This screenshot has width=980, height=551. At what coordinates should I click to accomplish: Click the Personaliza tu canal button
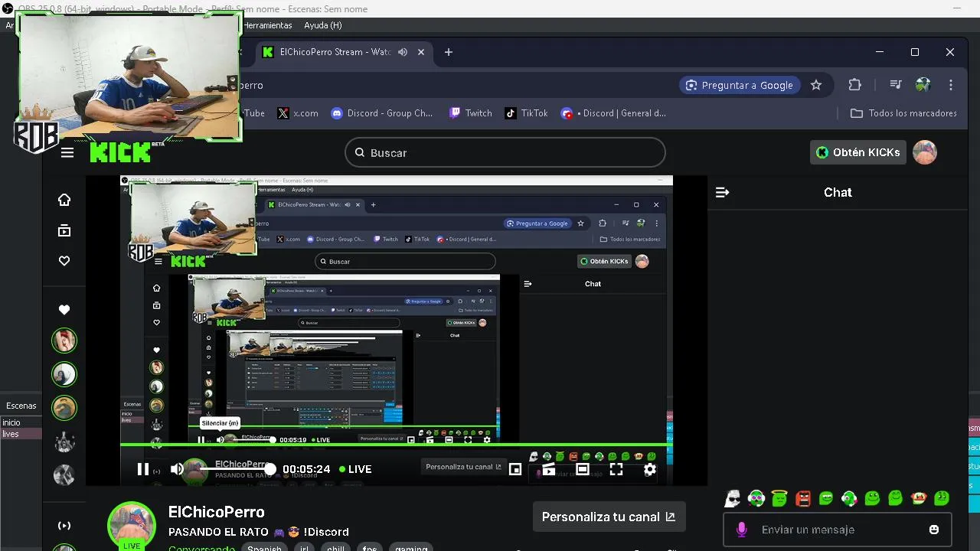[x=609, y=517]
